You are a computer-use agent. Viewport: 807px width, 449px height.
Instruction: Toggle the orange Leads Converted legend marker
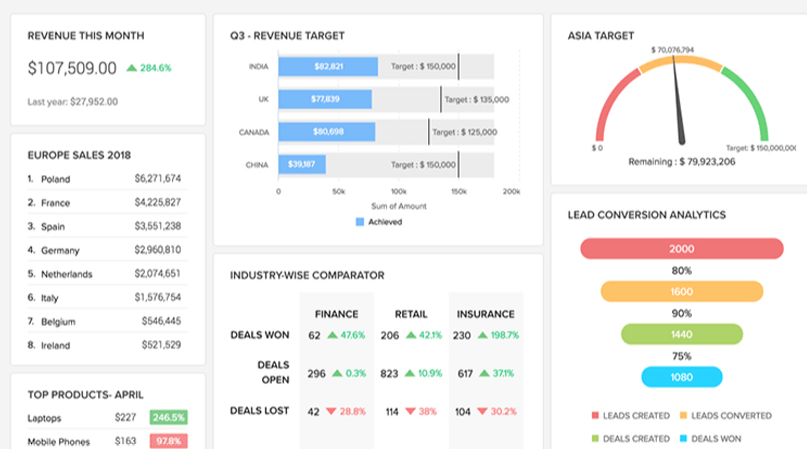pyautogui.click(x=683, y=415)
